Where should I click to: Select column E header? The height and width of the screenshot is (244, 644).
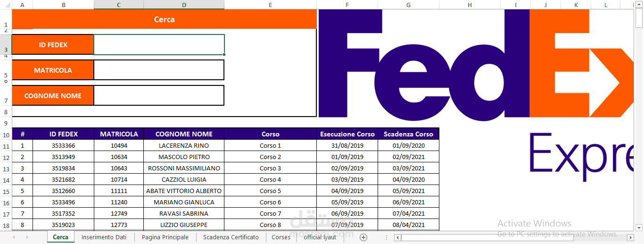[x=270, y=5]
